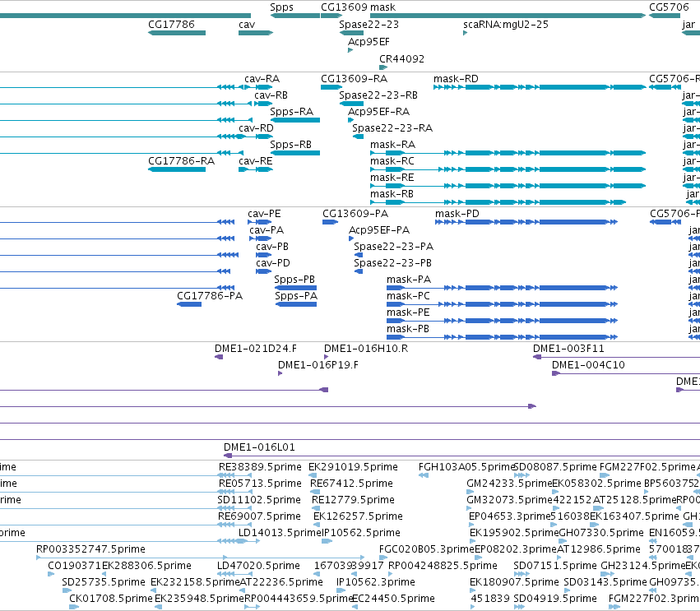Select protein Spase22-23-PB
Screen dimensions: 700x611
click(393, 263)
